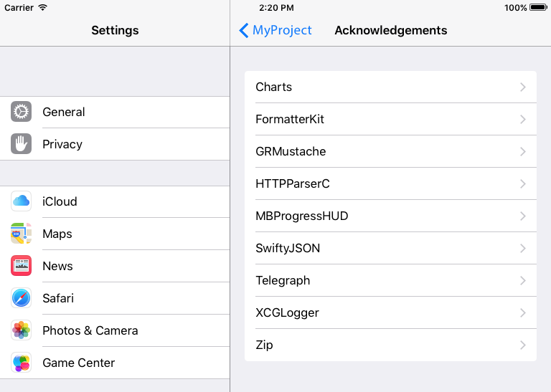Screen dimensions: 551x392
Task: Expand the FormatterKit row chevron
Action: [523, 119]
